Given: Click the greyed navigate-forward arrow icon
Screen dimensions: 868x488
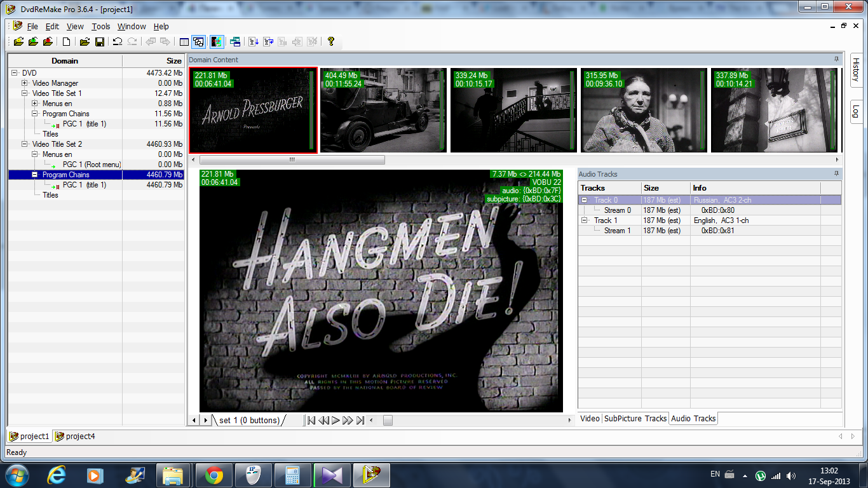Looking at the screenshot, I should click(x=166, y=42).
